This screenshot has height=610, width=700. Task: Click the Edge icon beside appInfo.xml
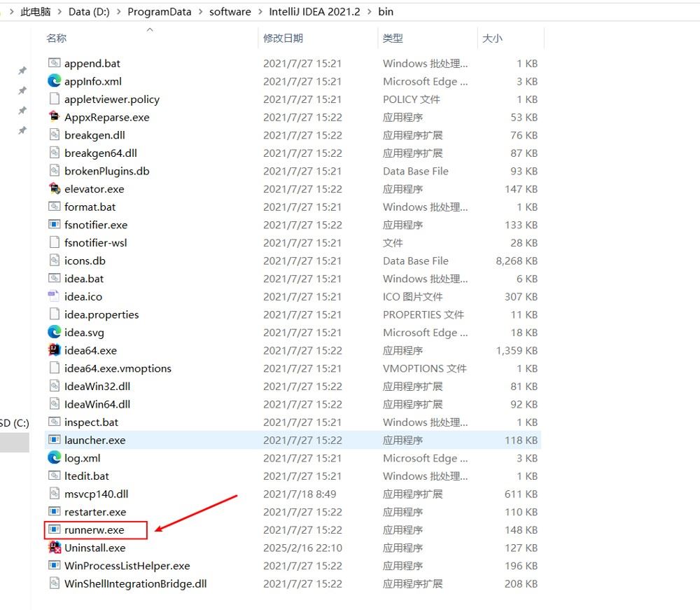pyautogui.click(x=54, y=81)
